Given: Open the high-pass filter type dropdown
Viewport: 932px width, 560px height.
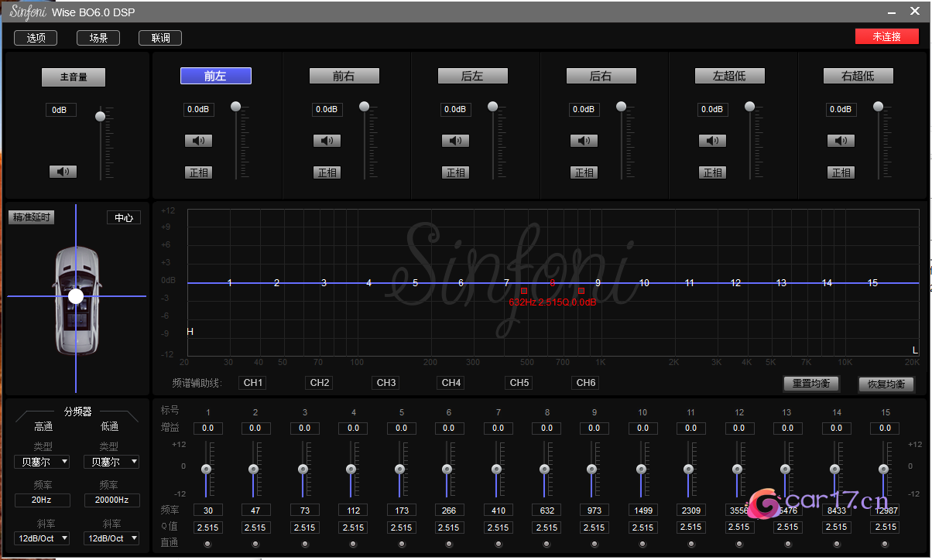Looking at the screenshot, I should point(42,462).
